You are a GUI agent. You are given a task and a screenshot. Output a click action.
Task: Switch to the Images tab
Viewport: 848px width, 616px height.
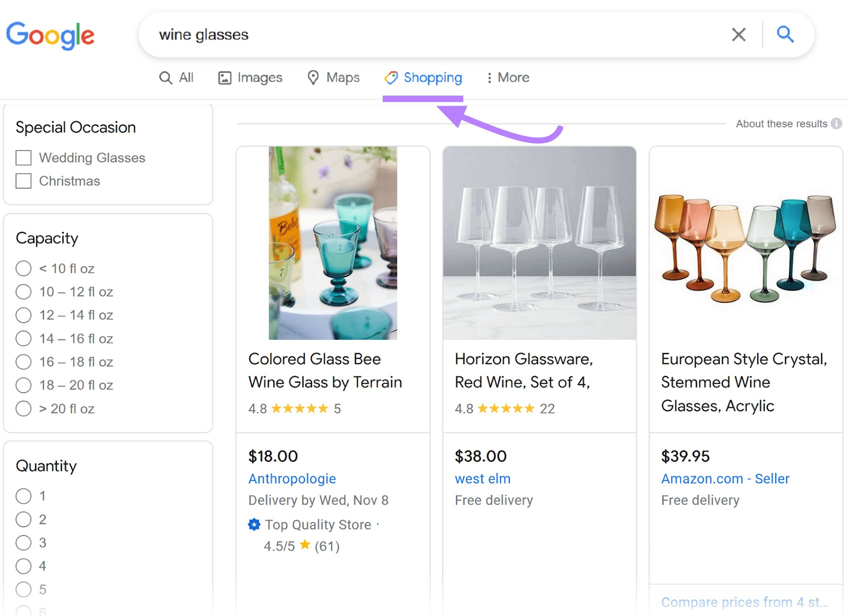[x=250, y=77]
